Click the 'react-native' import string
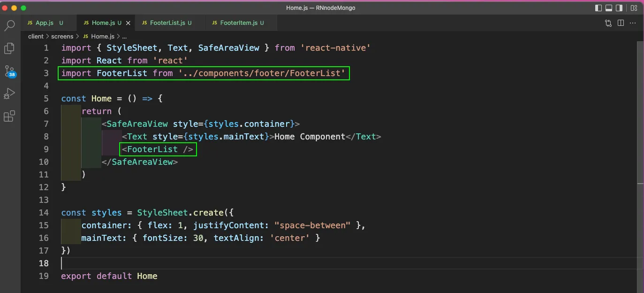The width and height of the screenshot is (644, 293). 335,48
